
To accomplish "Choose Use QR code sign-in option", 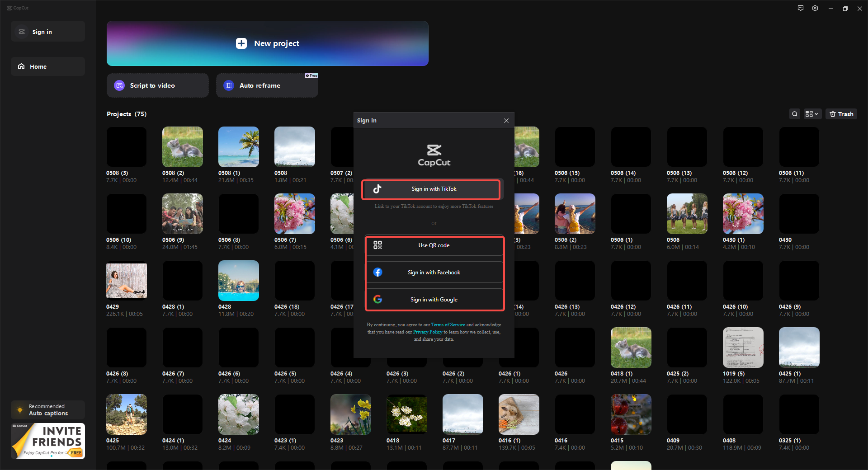I will pos(434,245).
